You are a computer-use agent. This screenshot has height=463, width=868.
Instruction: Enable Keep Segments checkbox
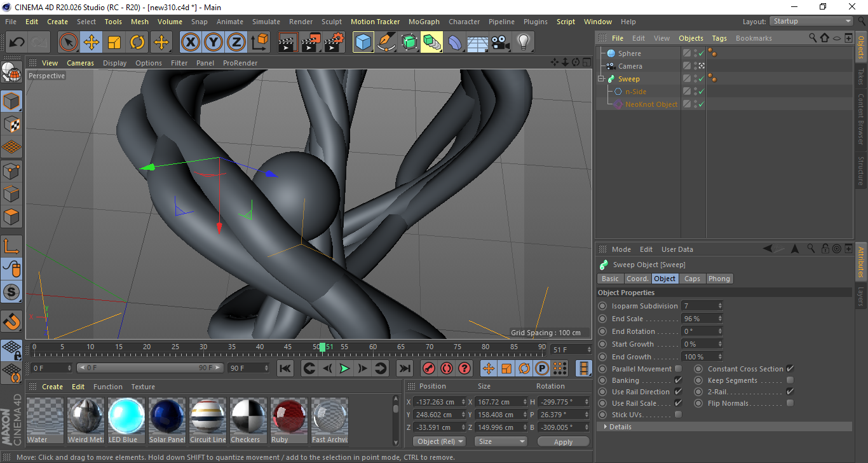click(790, 380)
